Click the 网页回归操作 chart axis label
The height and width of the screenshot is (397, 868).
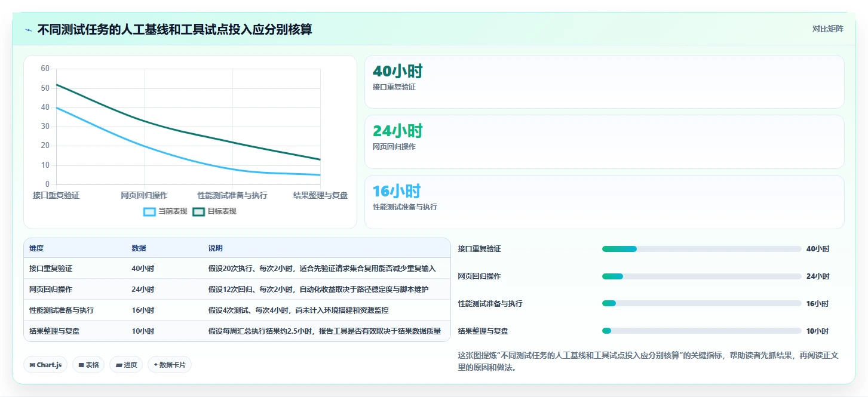(144, 195)
